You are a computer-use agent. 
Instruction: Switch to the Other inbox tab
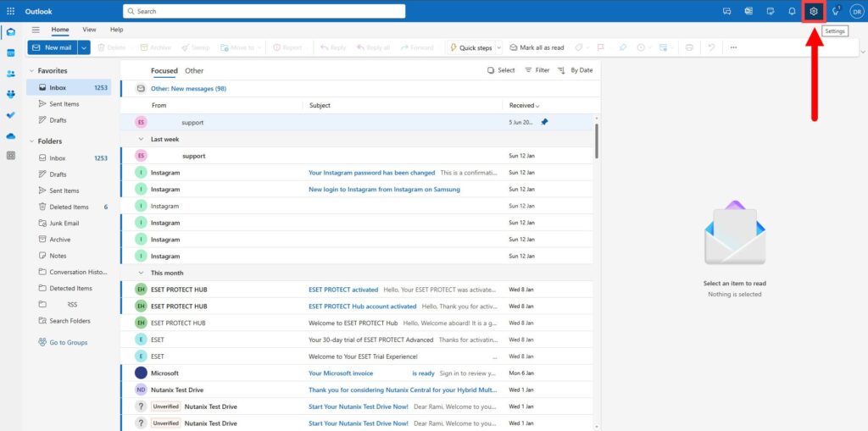194,71
